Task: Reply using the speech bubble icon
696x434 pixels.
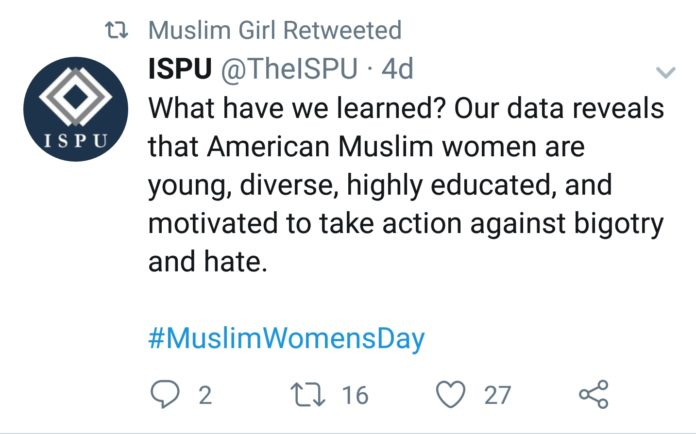Action: (x=165, y=394)
